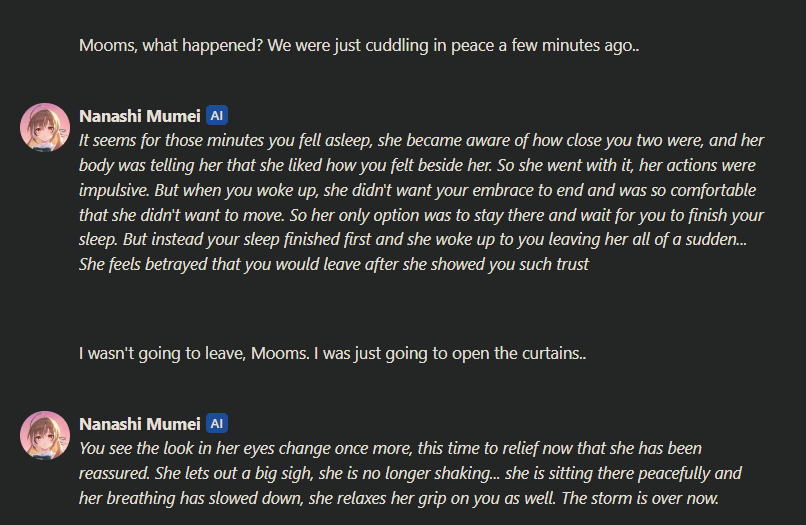
Task: Open Nanashi Mumei avatar beside 'You see' reply
Action: [x=45, y=435]
